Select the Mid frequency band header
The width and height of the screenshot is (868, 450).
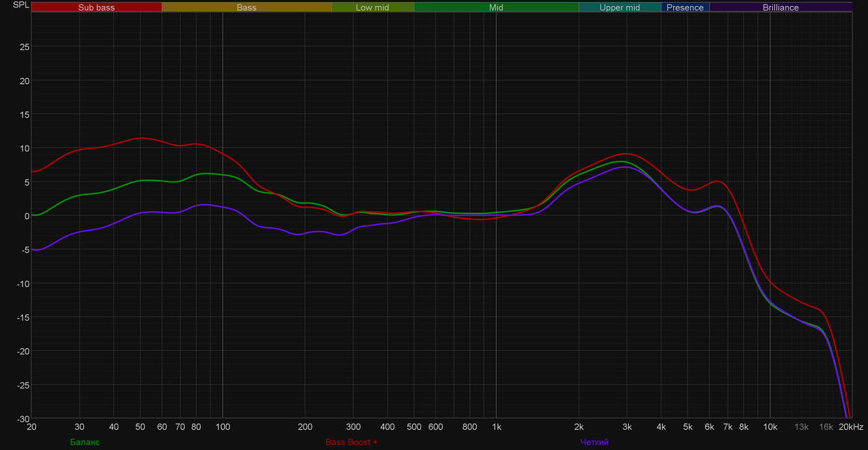(496, 7)
